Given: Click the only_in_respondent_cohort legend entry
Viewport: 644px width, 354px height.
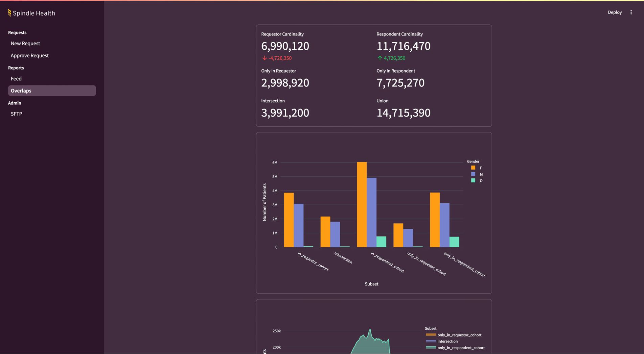Looking at the screenshot, I should click(x=455, y=348).
